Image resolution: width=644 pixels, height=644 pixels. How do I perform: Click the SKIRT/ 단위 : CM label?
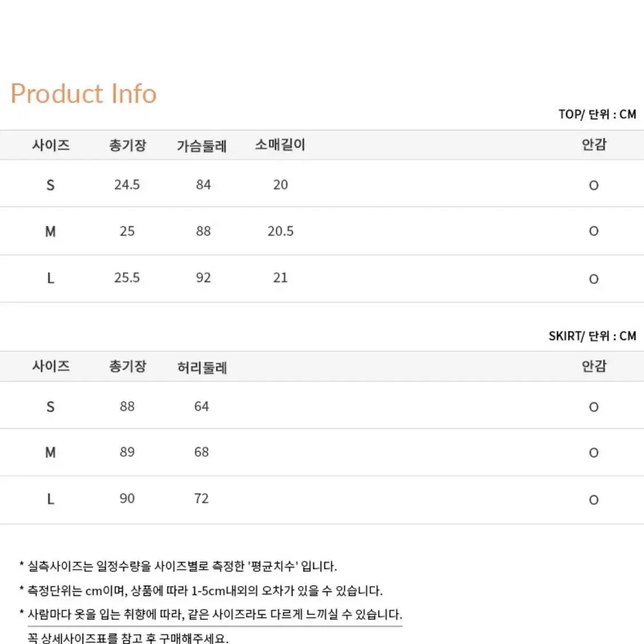pos(592,336)
